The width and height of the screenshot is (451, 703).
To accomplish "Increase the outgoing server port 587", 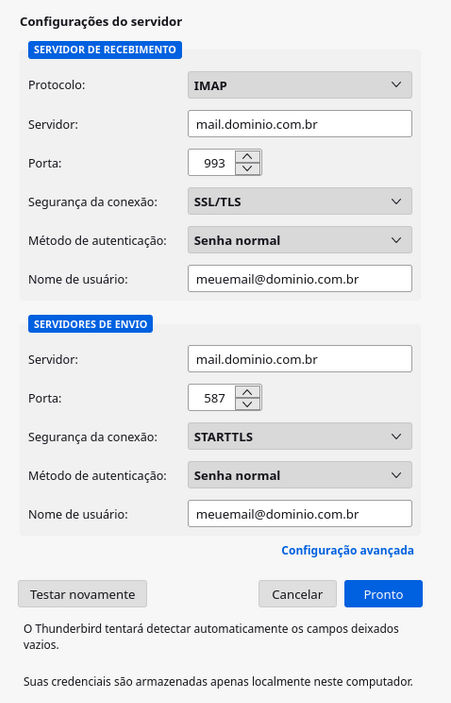I will (247, 391).
